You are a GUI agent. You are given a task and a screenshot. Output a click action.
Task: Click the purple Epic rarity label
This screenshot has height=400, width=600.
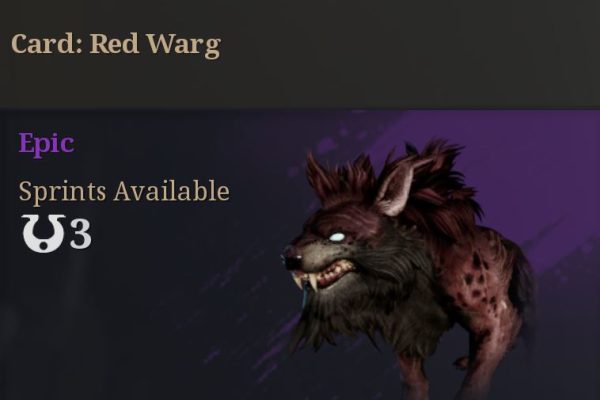click(x=46, y=144)
